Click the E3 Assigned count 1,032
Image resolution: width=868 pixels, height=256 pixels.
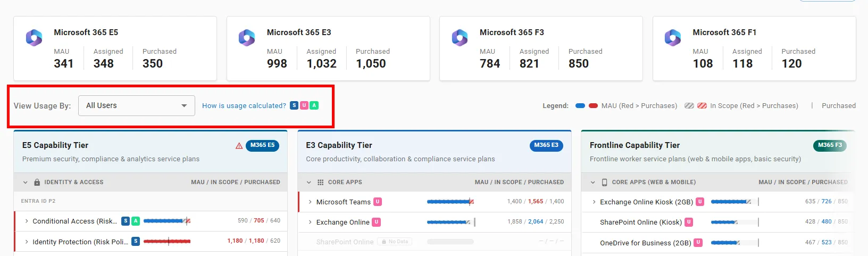coord(322,63)
